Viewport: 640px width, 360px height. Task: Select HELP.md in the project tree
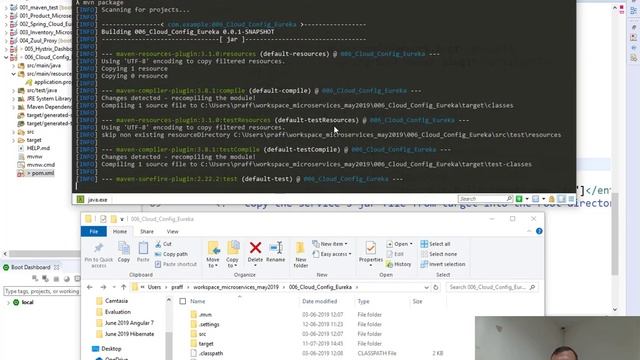click(x=38, y=148)
